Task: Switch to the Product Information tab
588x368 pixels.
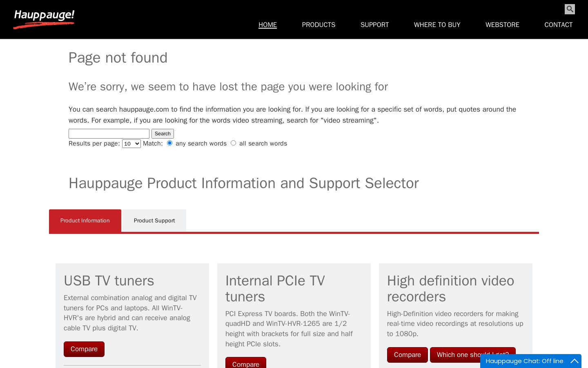Action: coord(85,221)
